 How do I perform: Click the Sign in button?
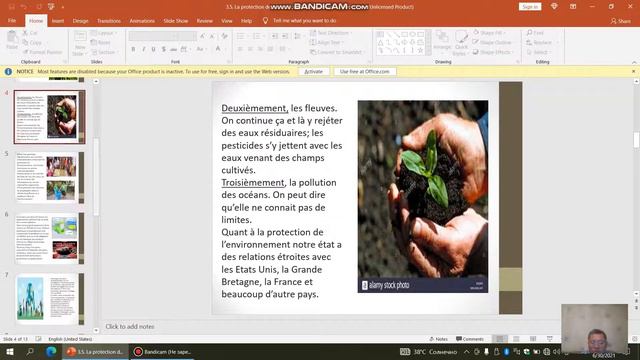(x=530, y=7)
